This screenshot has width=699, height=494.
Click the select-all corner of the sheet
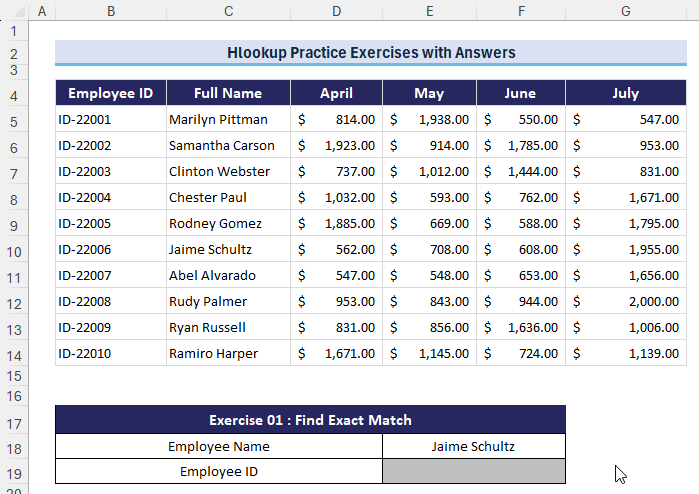click(x=14, y=11)
